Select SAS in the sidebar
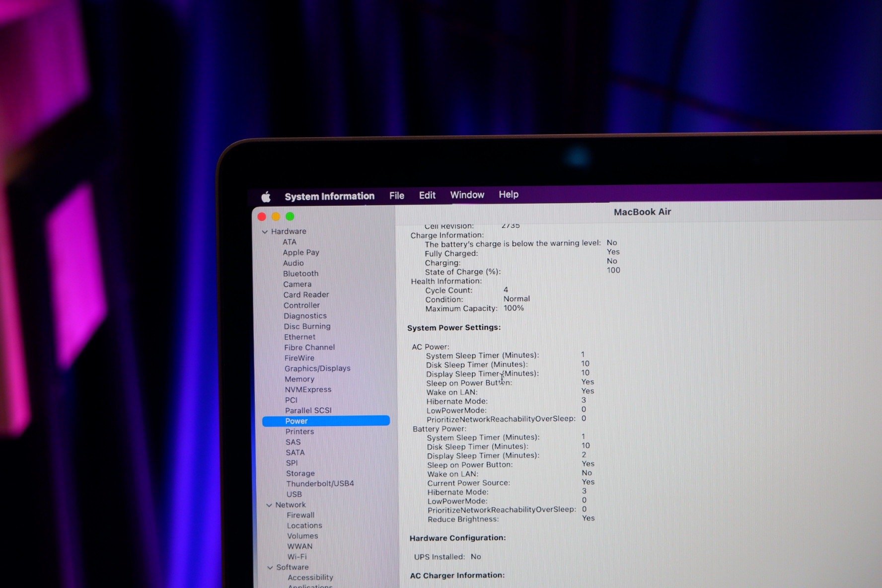 click(x=293, y=442)
